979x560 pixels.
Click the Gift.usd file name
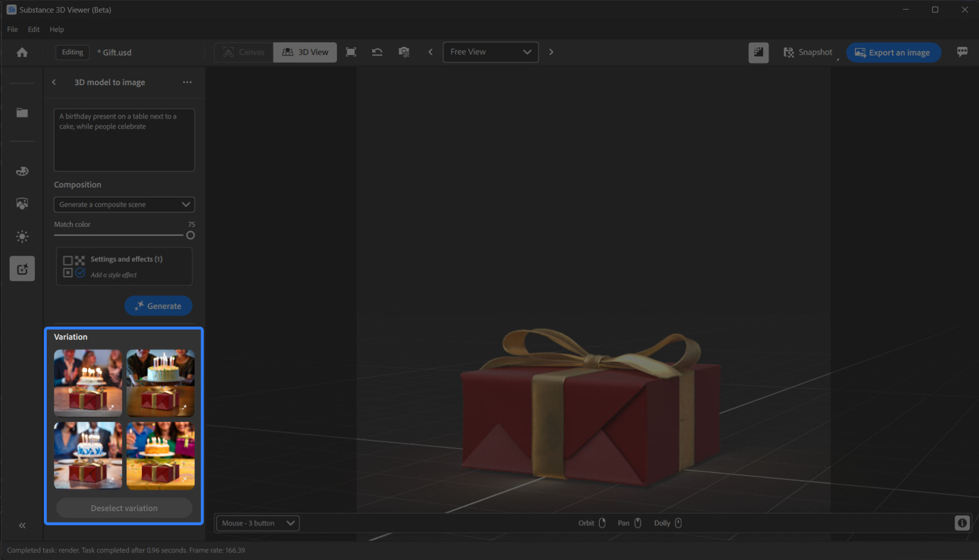click(x=114, y=52)
